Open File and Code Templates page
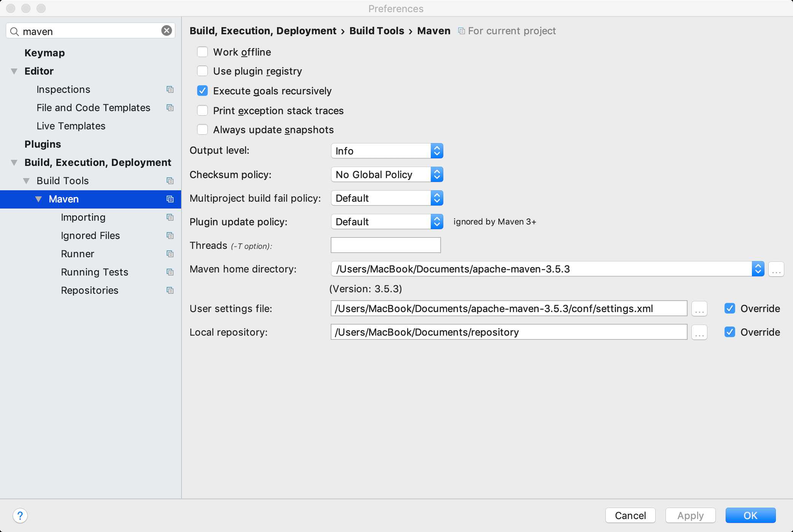The image size is (793, 532). point(94,108)
